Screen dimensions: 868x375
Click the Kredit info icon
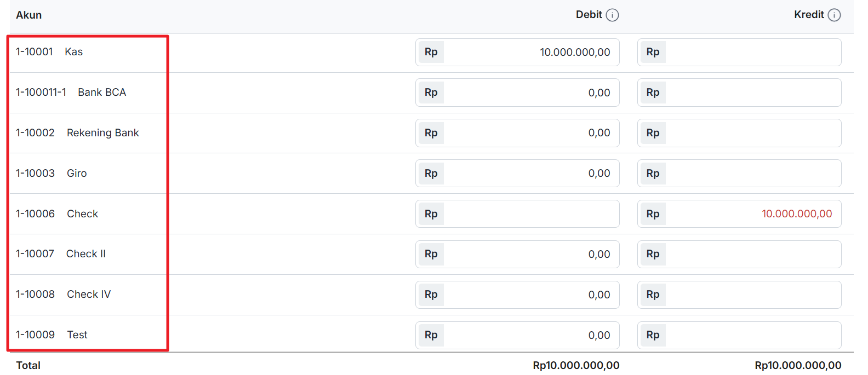(x=834, y=15)
